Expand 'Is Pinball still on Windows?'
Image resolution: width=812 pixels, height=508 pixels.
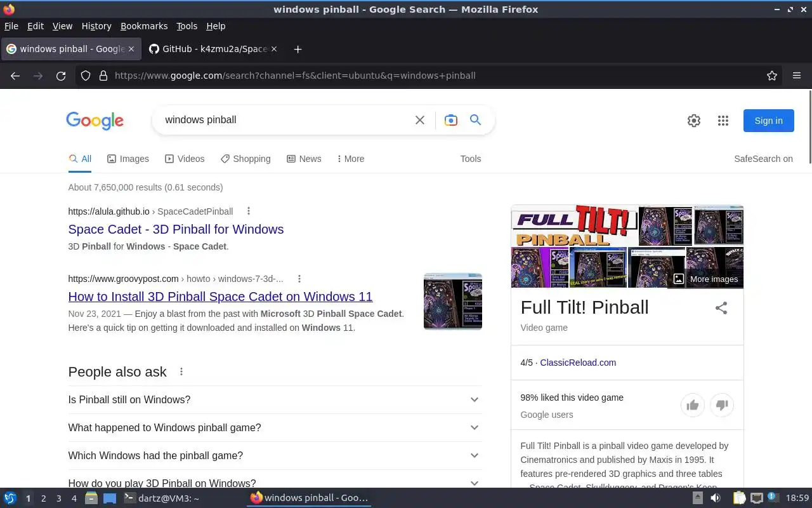coord(275,399)
